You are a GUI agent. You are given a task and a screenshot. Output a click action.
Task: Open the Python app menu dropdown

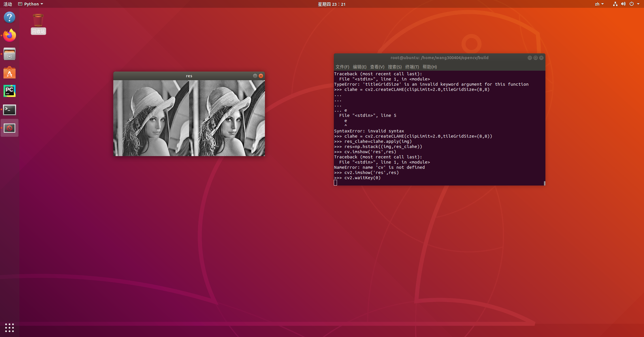click(x=31, y=4)
